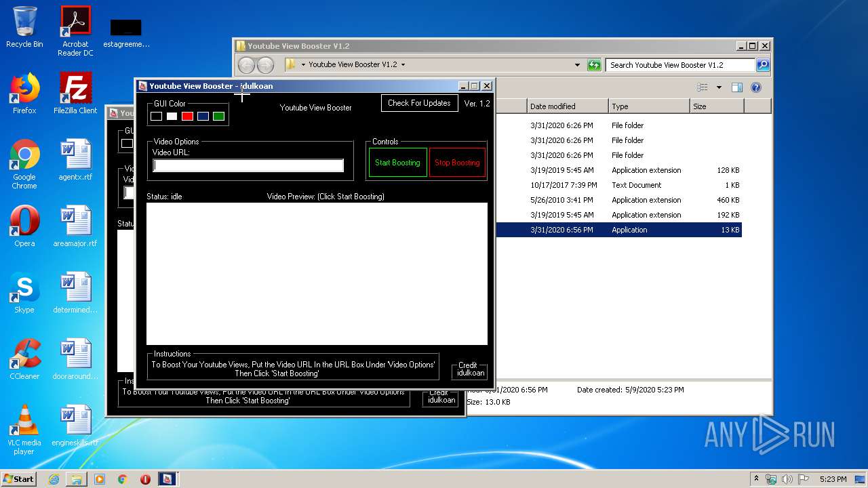
Task: Click in the Search Youtube View Booster box
Action: point(680,65)
